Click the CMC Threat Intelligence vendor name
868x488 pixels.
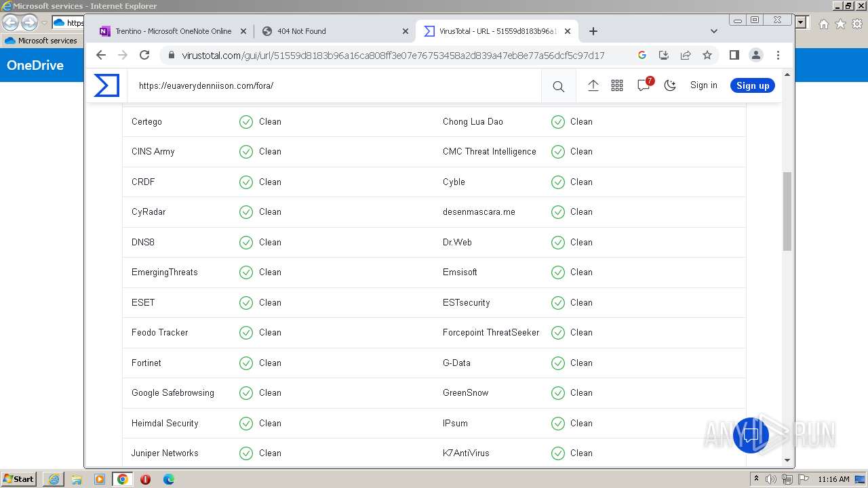tap(490, 152)
